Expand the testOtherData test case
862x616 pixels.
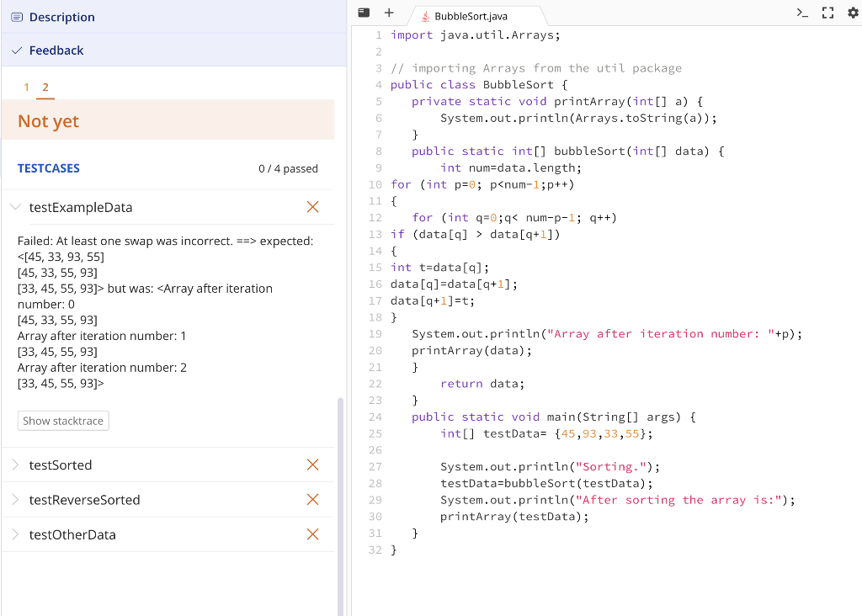click(x=15, y=534)
